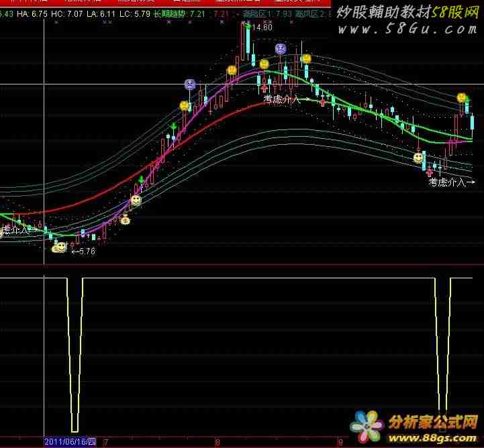Click the left yellow signal dip in lower panel
Viewport: 484px width, 448px height.
[x=75, y=355]
